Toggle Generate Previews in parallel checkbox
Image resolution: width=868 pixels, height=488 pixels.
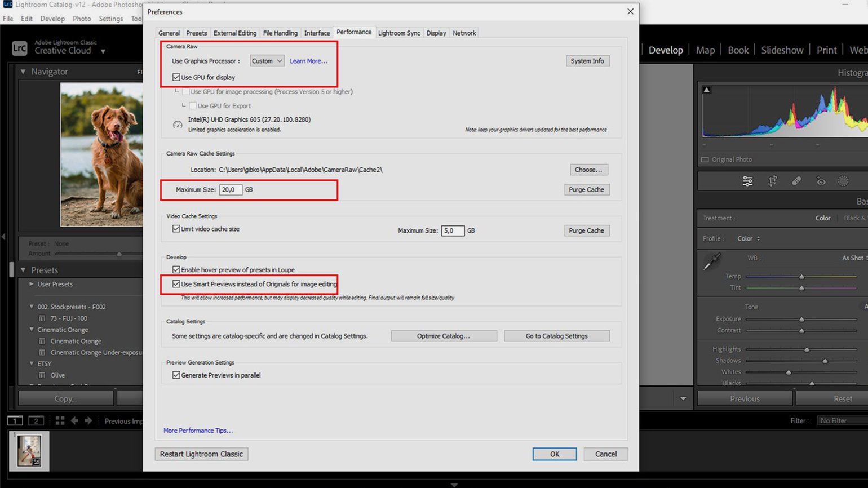click(176, 375)
